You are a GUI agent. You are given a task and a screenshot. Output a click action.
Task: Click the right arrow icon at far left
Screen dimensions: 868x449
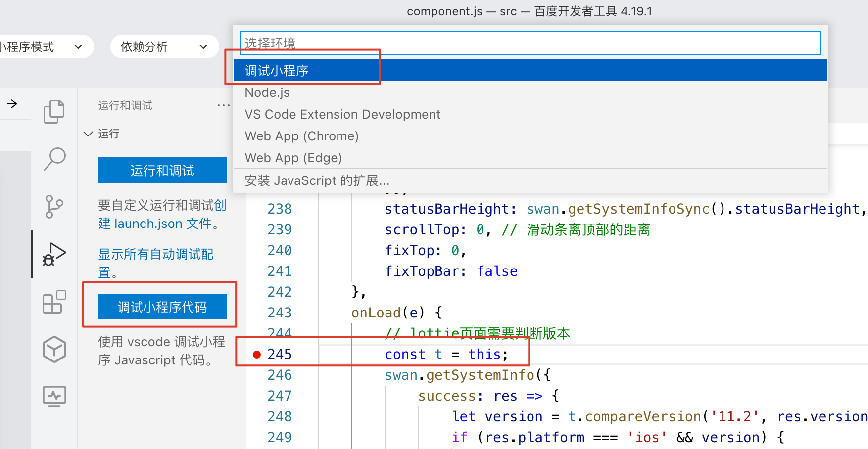(12, 104)
